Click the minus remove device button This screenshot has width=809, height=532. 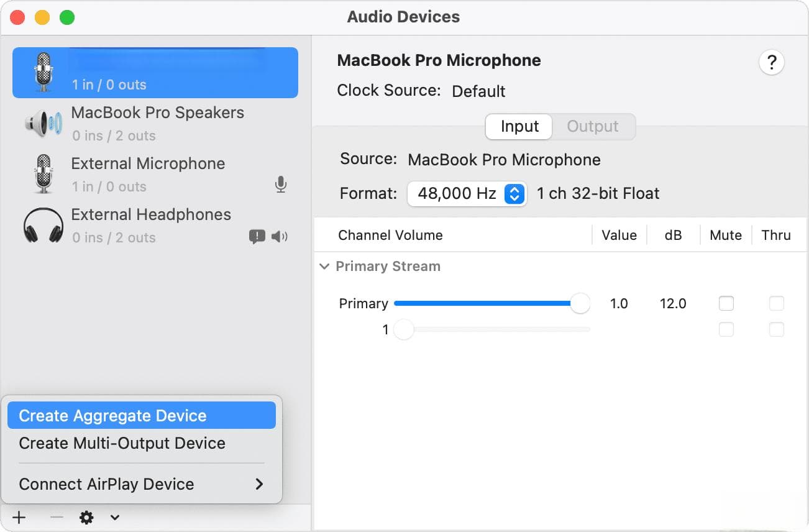[x=57, y=517]
